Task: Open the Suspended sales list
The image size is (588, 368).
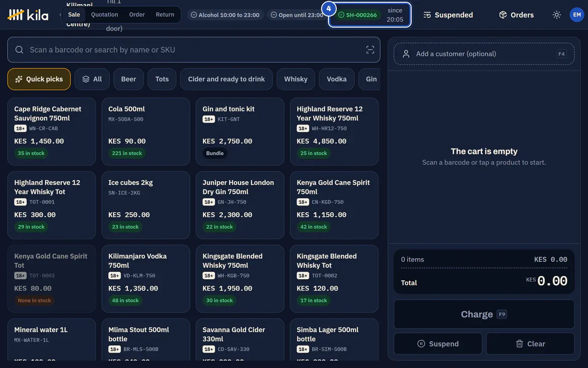Action: [448, 15]
